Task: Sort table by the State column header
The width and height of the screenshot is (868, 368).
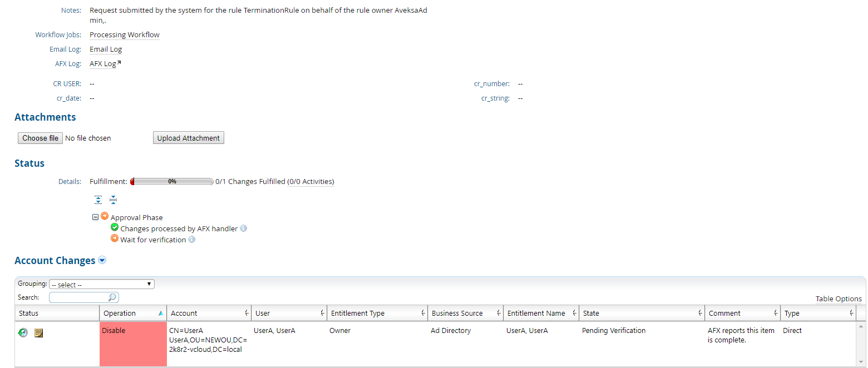Action: pos(641,314)
